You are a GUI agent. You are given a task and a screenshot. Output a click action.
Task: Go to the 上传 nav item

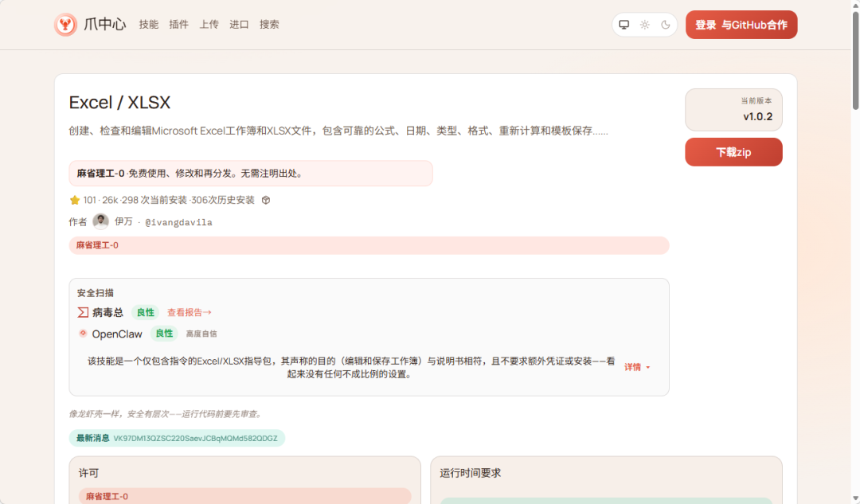(x=209, y=25)
